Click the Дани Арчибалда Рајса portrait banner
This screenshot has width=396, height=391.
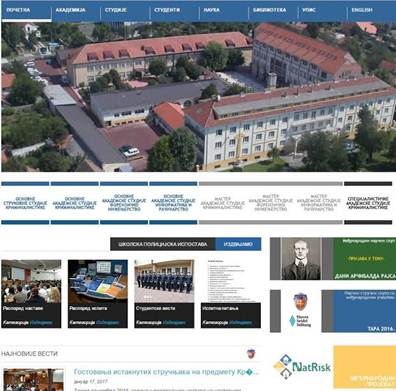[x=333, y=259]
